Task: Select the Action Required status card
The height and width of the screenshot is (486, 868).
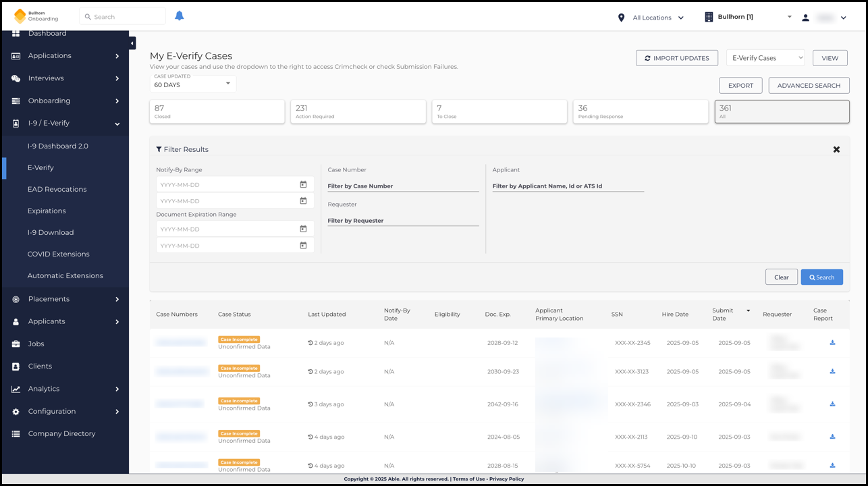Action: (x=358, y=111)
